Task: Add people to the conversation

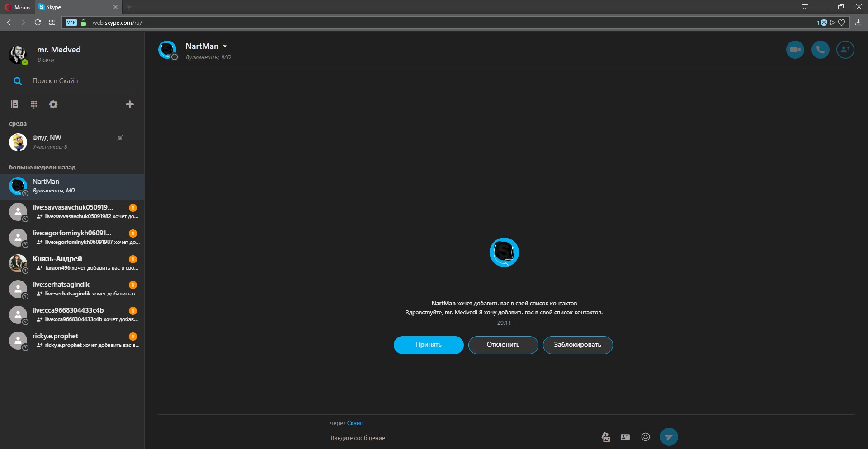Action: tap(845, 50)
